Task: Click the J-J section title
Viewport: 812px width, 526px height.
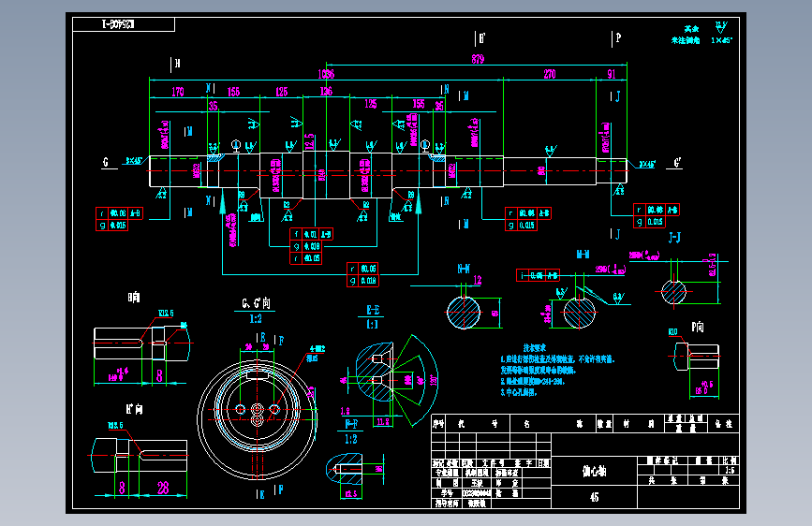Action: point(674,238)
